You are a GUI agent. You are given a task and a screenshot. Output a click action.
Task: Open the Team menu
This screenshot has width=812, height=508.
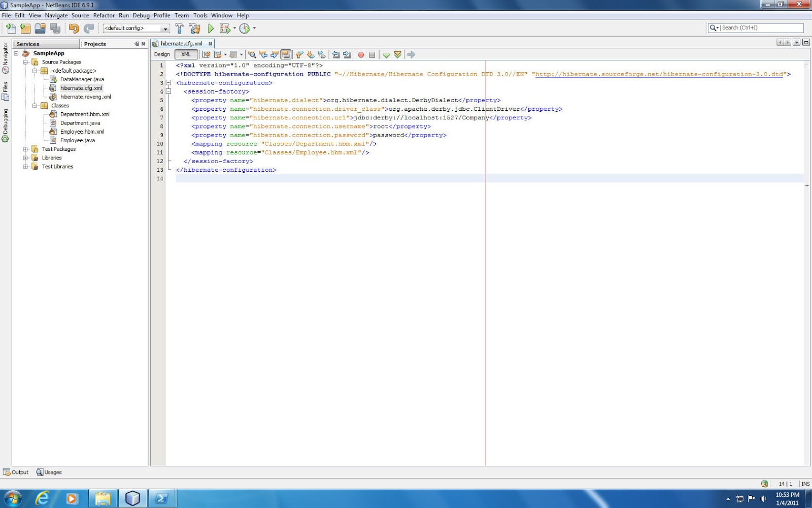182,15
